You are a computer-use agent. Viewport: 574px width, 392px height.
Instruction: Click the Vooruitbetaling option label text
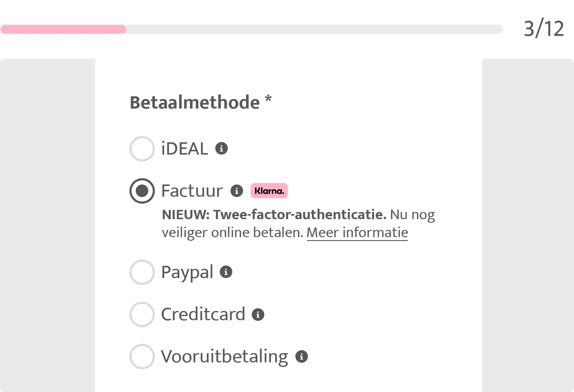225,357
